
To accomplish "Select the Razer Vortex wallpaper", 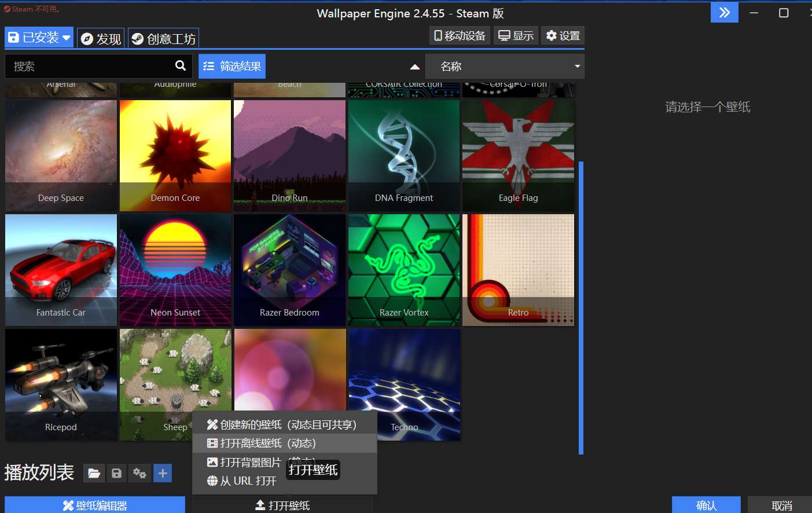I will click(404, 270).
